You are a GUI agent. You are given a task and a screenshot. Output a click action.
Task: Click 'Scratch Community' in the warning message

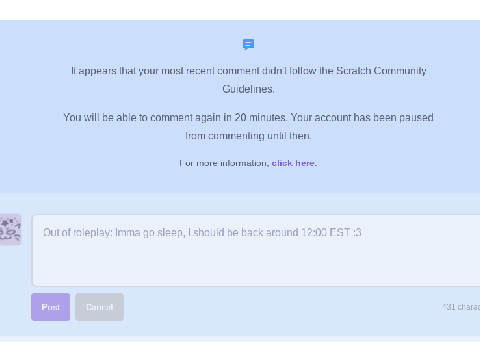point(381,71)
